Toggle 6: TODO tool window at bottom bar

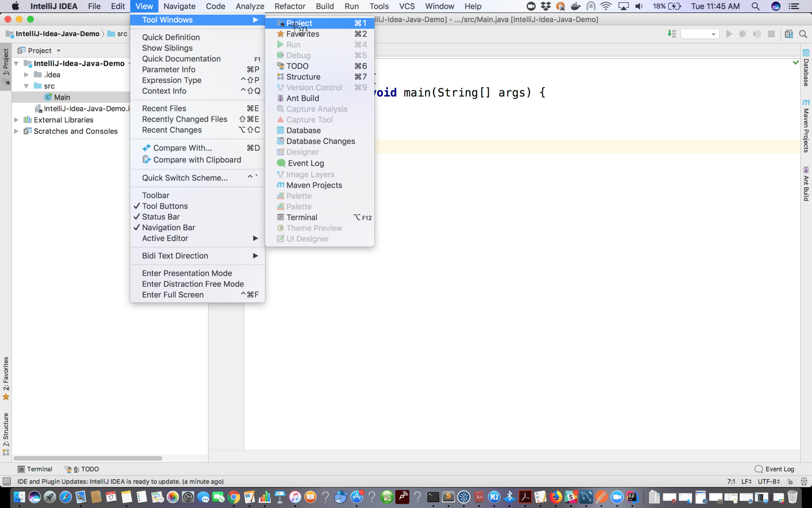click(82, 469)
